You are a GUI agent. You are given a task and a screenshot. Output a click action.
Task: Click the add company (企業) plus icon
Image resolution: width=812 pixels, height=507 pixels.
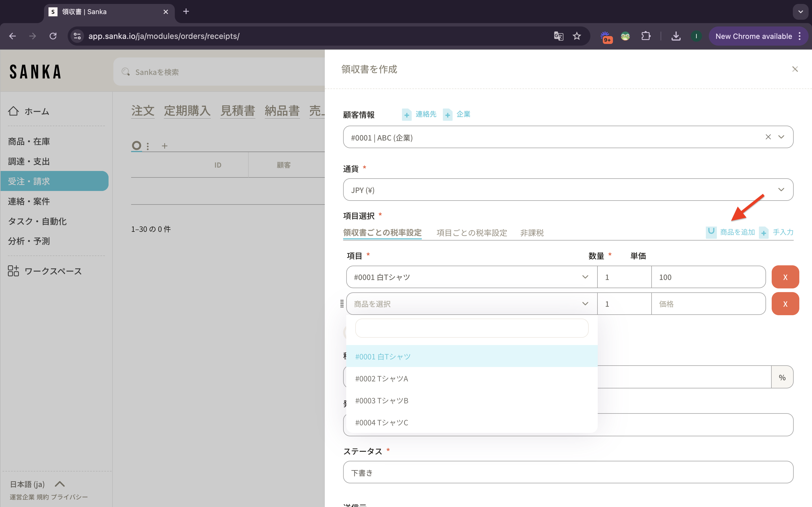448,115
